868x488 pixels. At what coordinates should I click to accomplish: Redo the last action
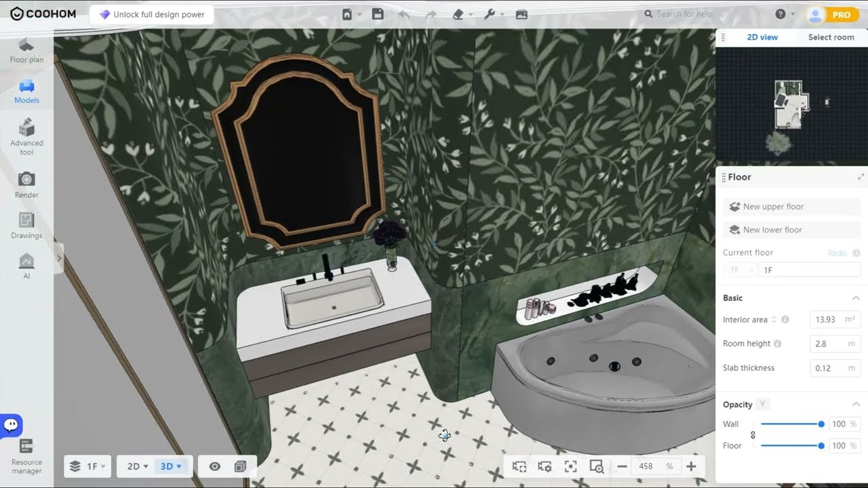tap(431, 14)
